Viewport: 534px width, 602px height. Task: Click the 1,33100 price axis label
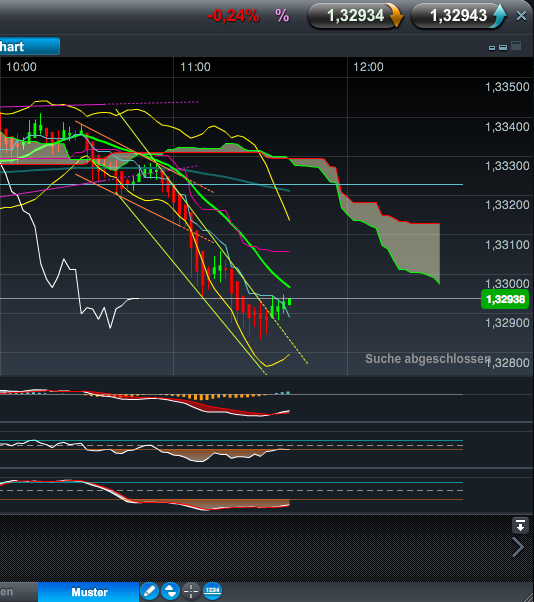507,245
